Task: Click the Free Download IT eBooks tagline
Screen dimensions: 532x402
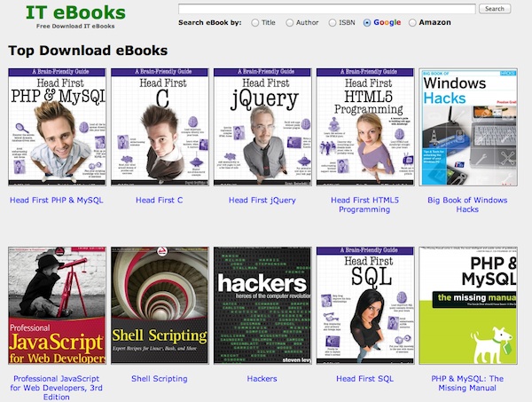Action: tap(75, 26)
